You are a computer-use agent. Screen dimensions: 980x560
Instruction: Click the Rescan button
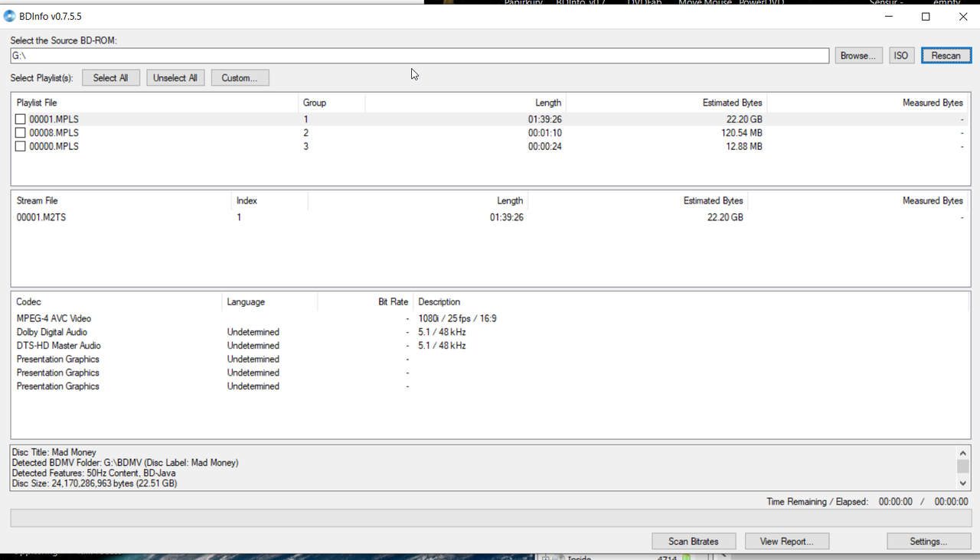pos(946,56)
